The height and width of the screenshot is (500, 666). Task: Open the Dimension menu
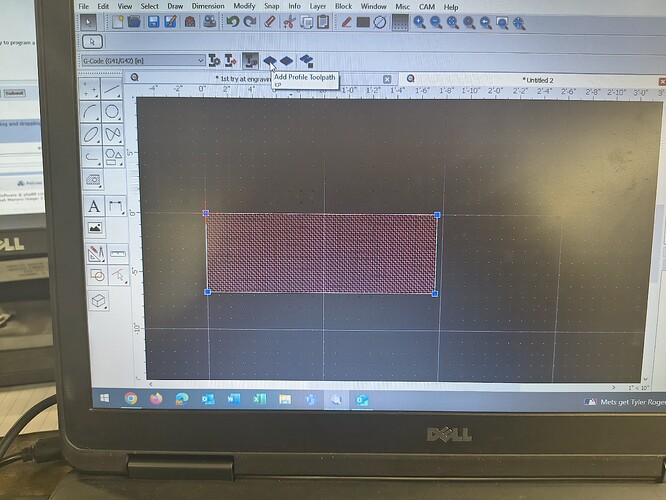(208, 6)
